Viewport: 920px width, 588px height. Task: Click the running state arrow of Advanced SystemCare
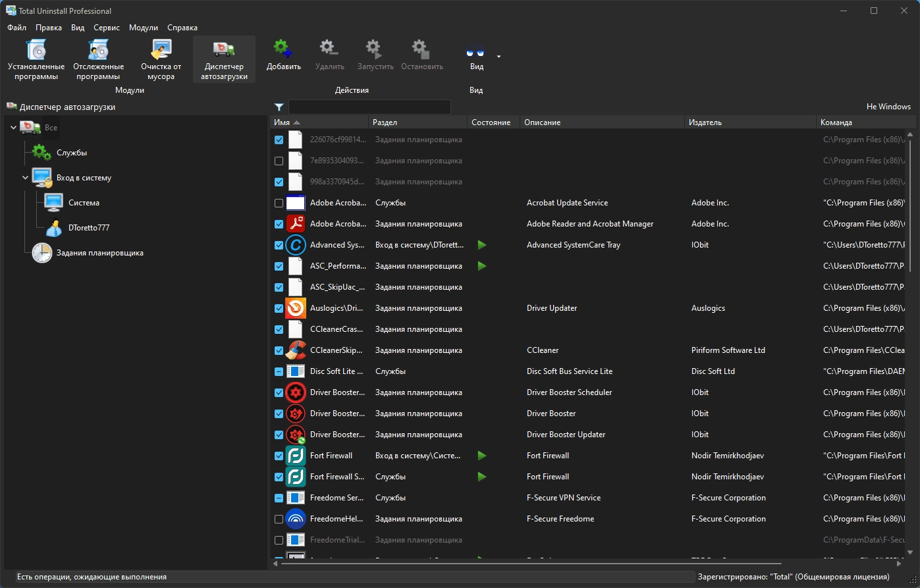(482, 245)
